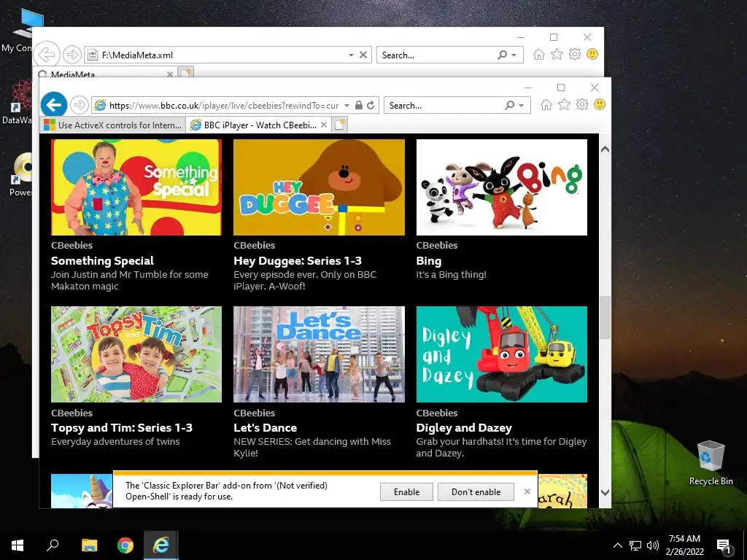Image resolution: width=747 pixels, height=560 pixels.
Task: Click the 'Something Special' title link
Action: 102,260
